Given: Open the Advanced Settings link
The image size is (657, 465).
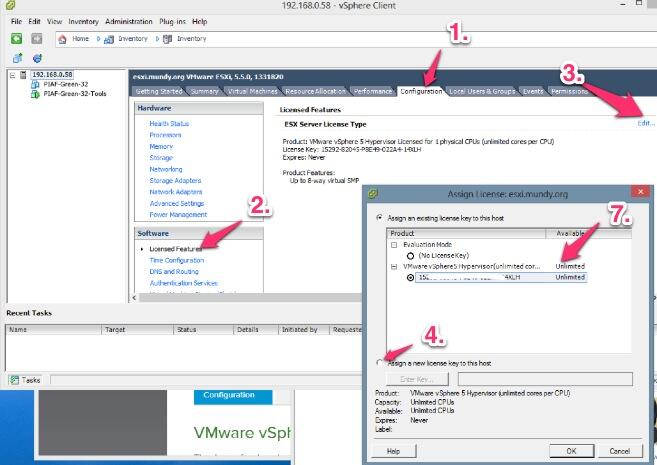Looking at the screenshot, I should pos(177,203).
